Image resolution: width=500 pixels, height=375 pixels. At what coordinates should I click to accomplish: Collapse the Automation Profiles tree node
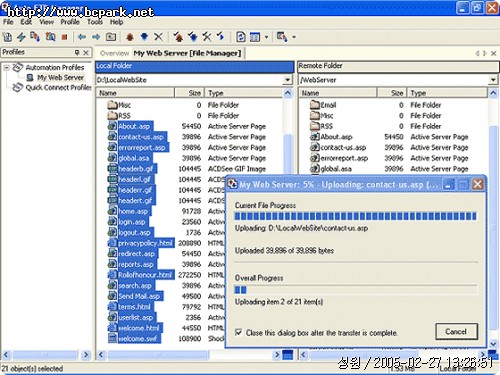(6, 67)
